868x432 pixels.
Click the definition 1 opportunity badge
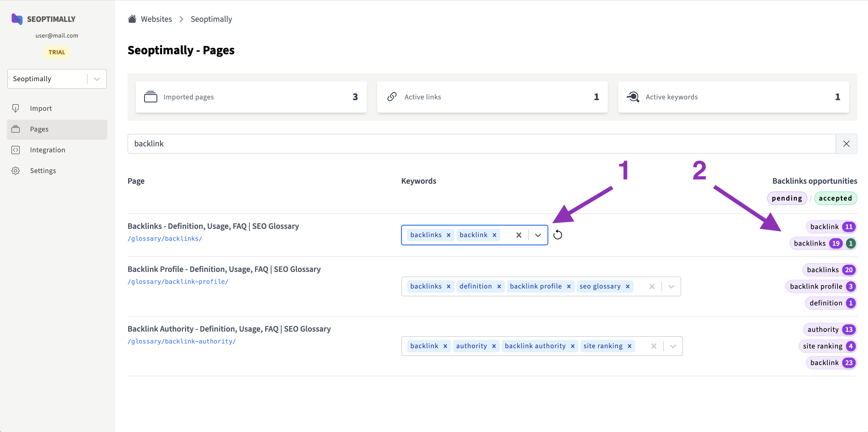click(x=831, y=303)
